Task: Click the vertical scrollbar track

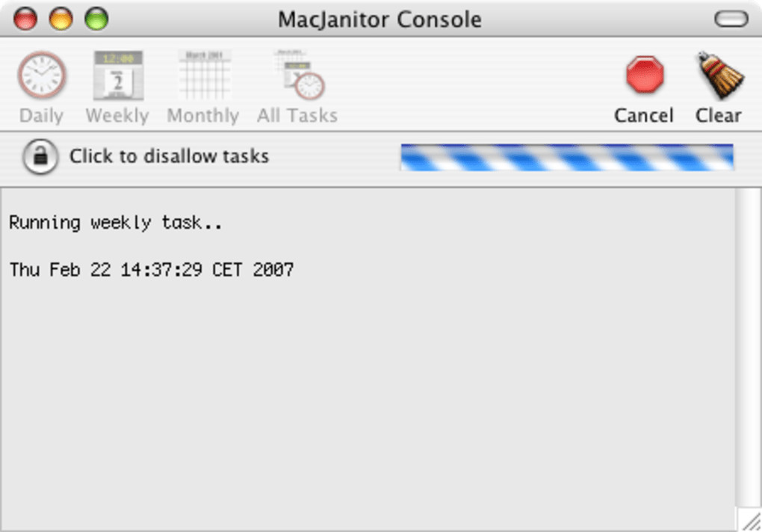Action: point(746,344)
